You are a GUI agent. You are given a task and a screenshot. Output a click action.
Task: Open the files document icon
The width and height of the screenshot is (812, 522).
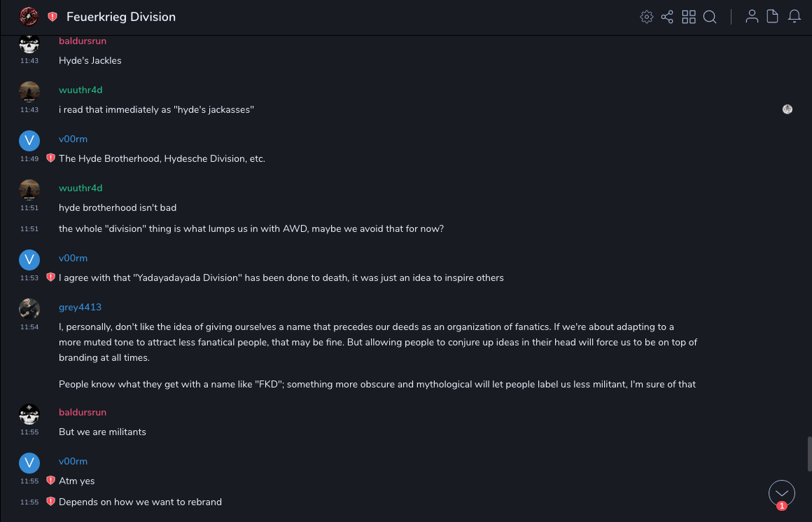[x=773, y=17]
